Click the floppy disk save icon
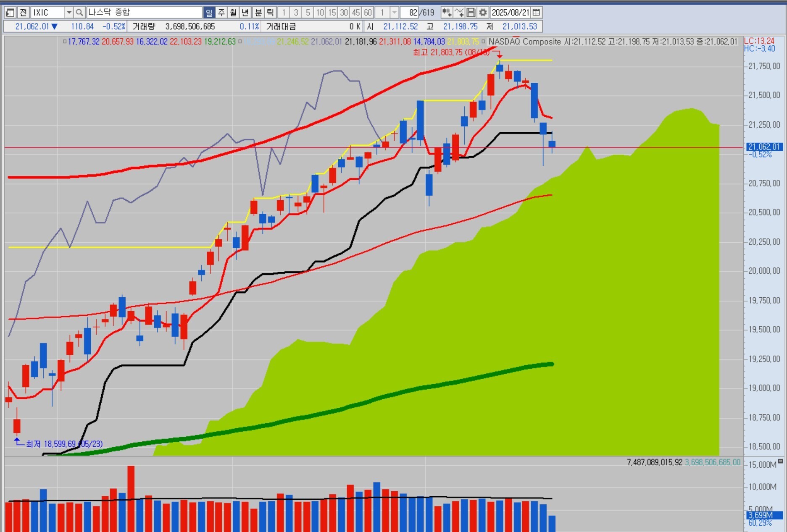 pos(471,13)
